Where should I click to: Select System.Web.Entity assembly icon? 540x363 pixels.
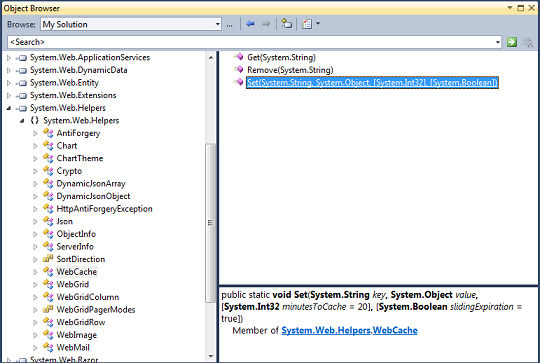(22, 83)
